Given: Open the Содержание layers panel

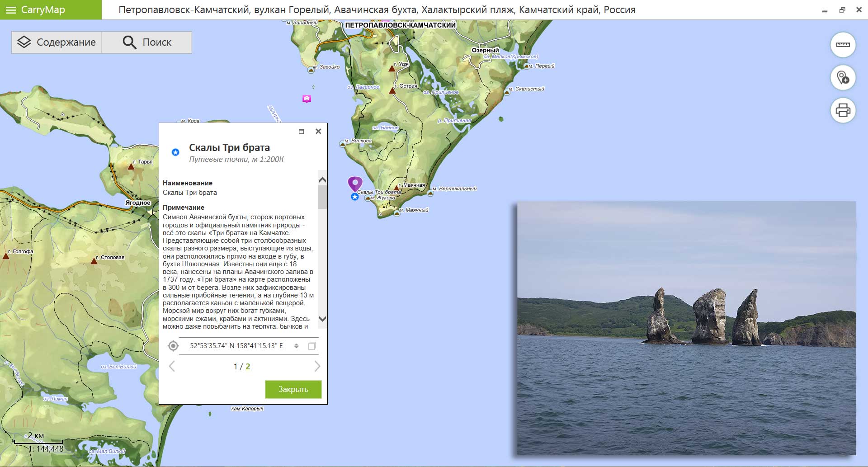Looking at the screenshot, I should point(57,42).
